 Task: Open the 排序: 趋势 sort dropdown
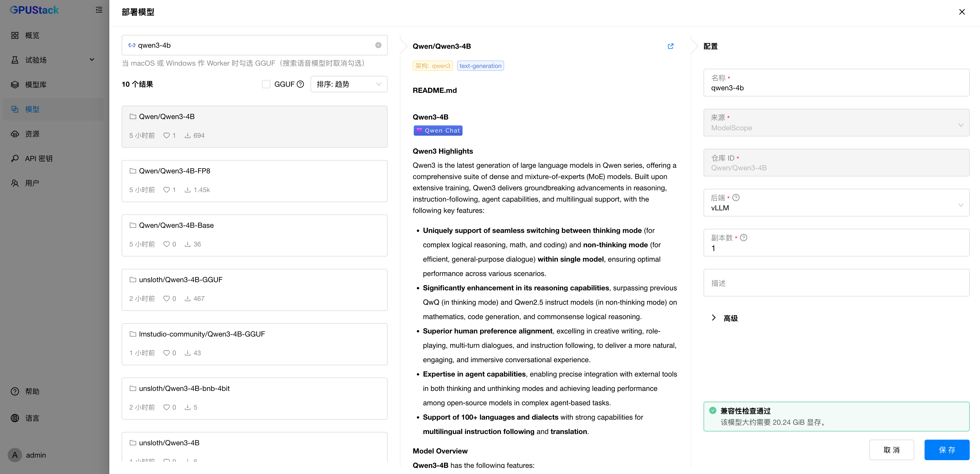[349, 84]
